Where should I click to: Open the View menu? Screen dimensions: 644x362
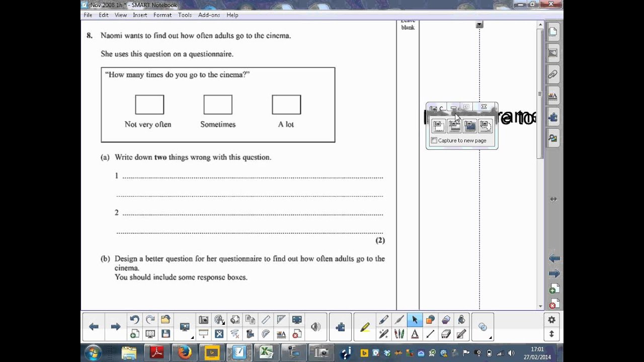[121, 15]
